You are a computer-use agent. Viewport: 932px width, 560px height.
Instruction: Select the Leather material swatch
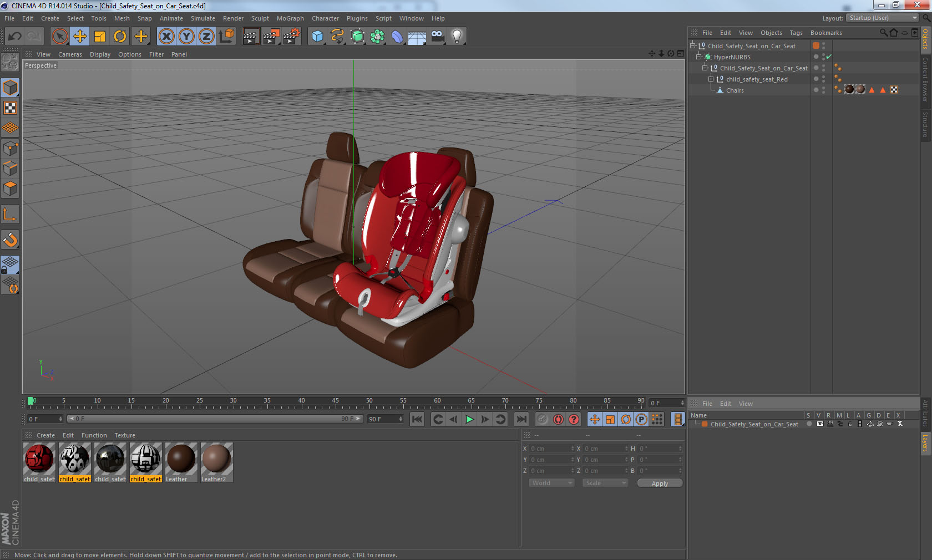point(181,462)
